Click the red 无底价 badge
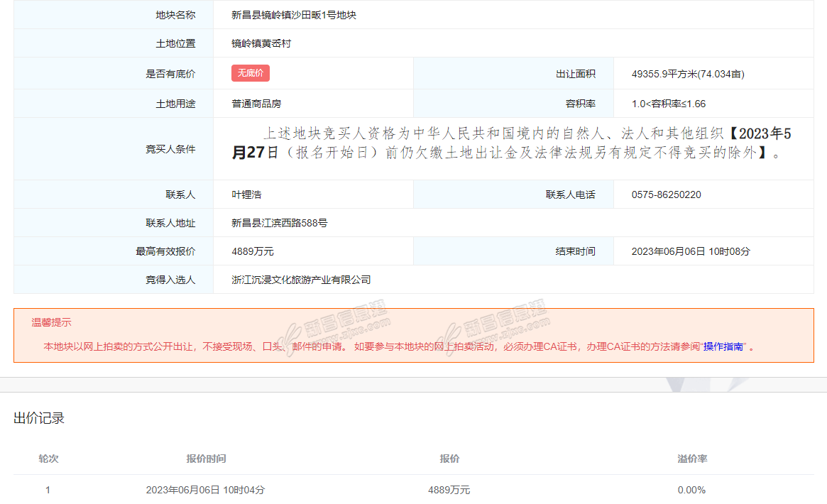The image size is (827, 504). [x=250, y=73]
